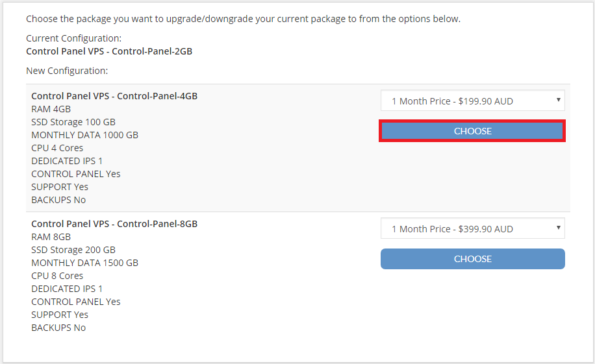
Task: Click the BACKUPS No line of the 8GB package
Action: (x=58, y=328)
